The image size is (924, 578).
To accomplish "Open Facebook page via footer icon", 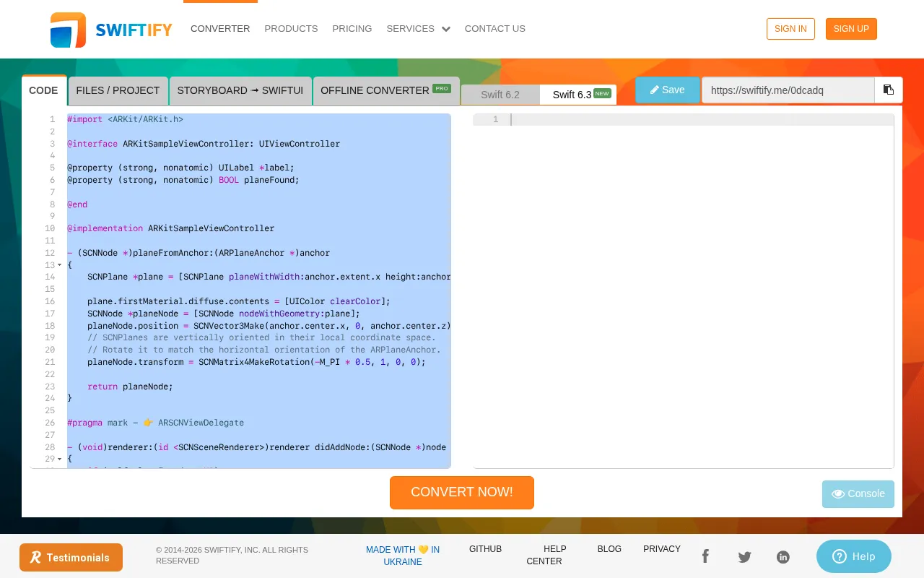I will tap(705, 556).
